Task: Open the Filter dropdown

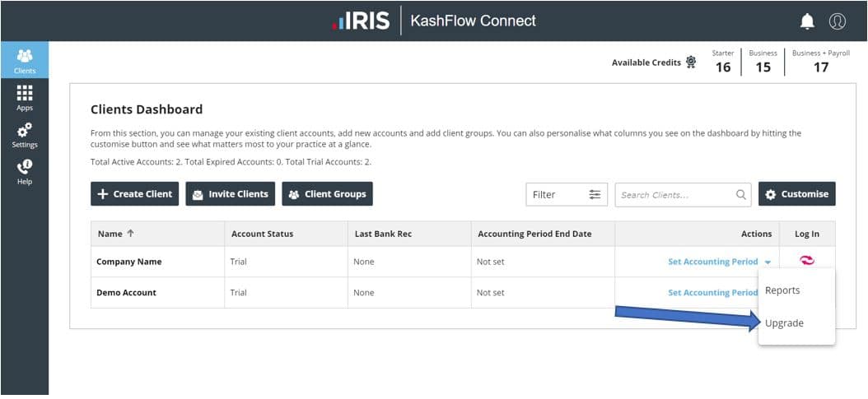Action: point(567,194)
